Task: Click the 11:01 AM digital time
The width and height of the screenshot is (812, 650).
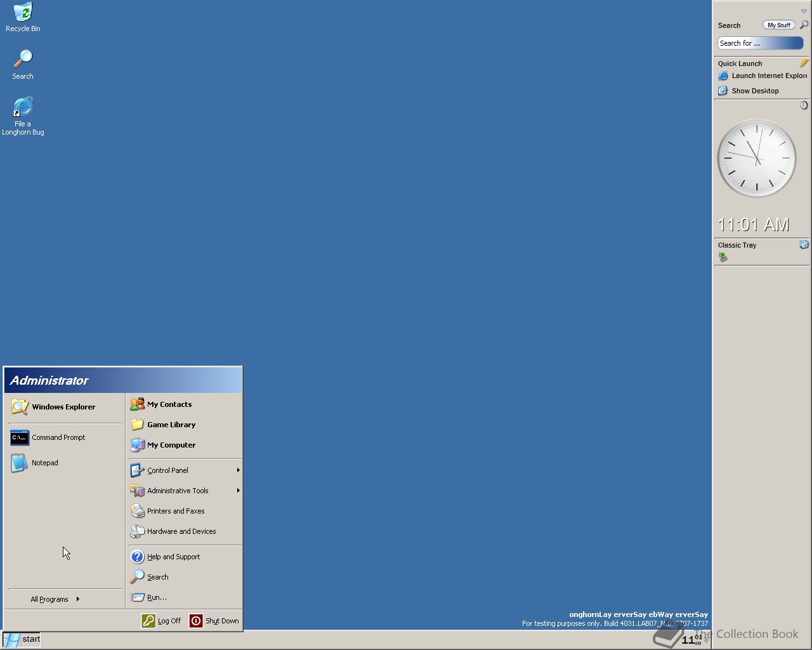Action: tap(753, 225)
